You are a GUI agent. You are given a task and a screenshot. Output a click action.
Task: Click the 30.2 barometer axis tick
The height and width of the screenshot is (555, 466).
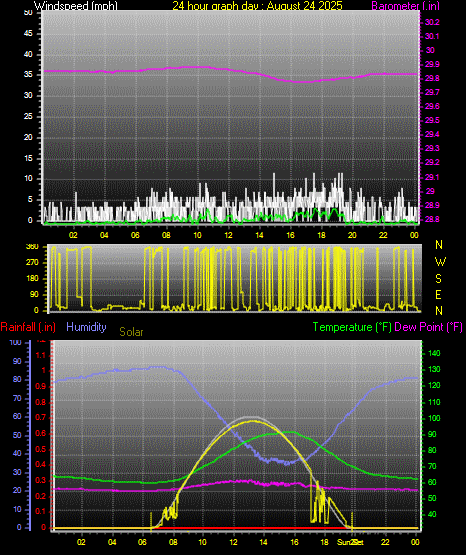(x=432, y=22)
